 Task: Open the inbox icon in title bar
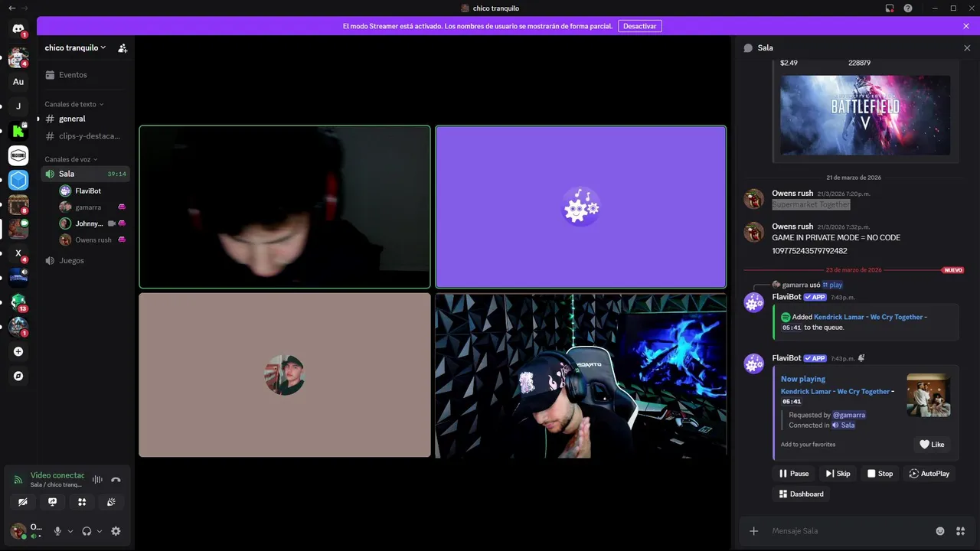click(x=890, y=8)
